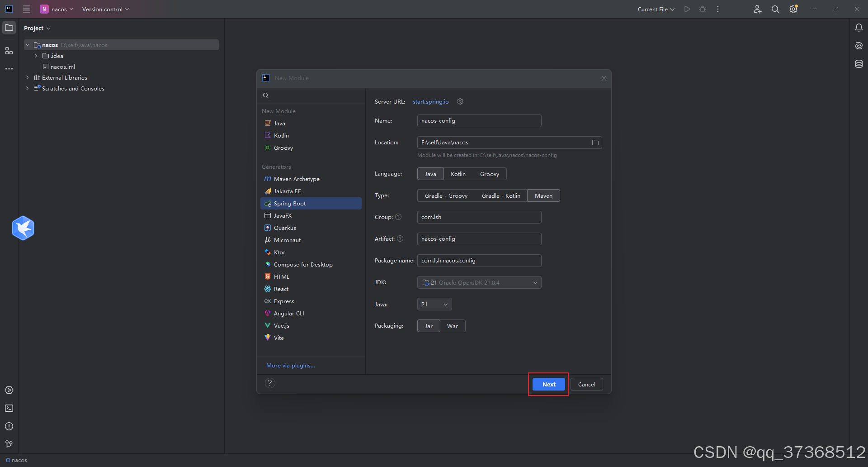Select Quarkus generator
Viewport: 868px width, 467px height.
pos(311,228)
